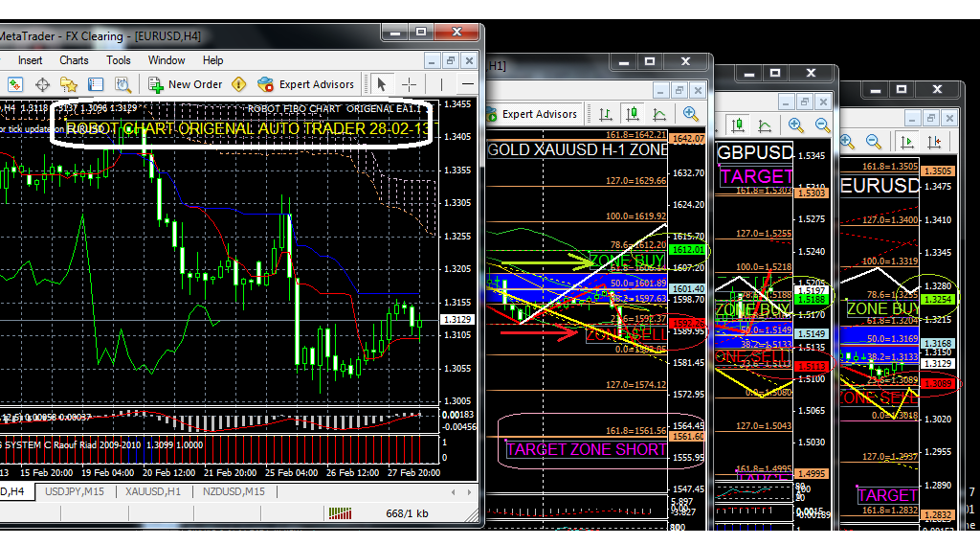This screenshot has height=545, width=980.
Task: Click zoom in icon in gold window
Action: 691,115
